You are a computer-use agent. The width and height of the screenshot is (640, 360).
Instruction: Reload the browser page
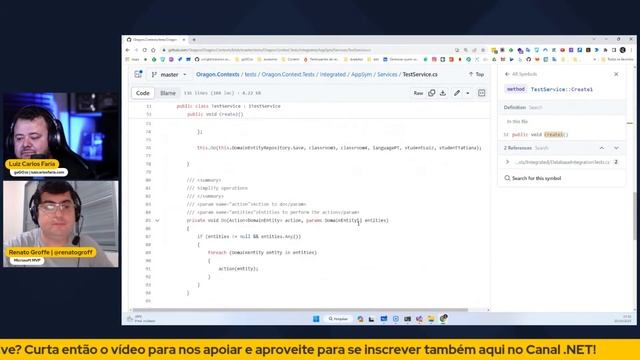tap(144, 50)
